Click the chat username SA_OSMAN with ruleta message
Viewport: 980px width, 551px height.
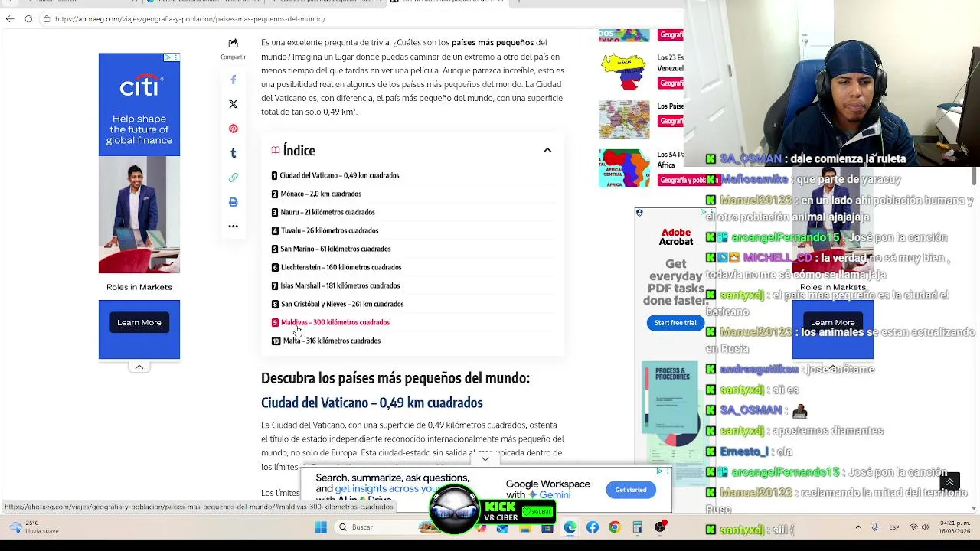click(750, 159)
